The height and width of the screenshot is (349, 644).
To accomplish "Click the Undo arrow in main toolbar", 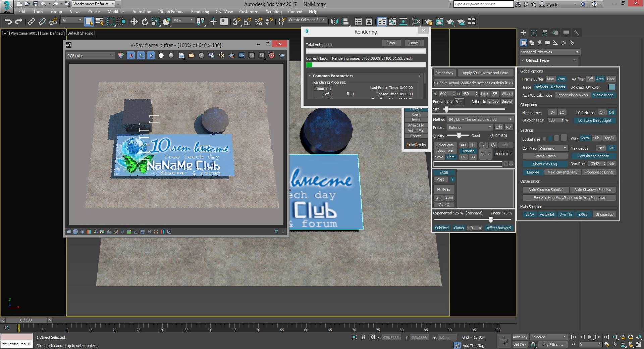I will [x=8, y=22].
